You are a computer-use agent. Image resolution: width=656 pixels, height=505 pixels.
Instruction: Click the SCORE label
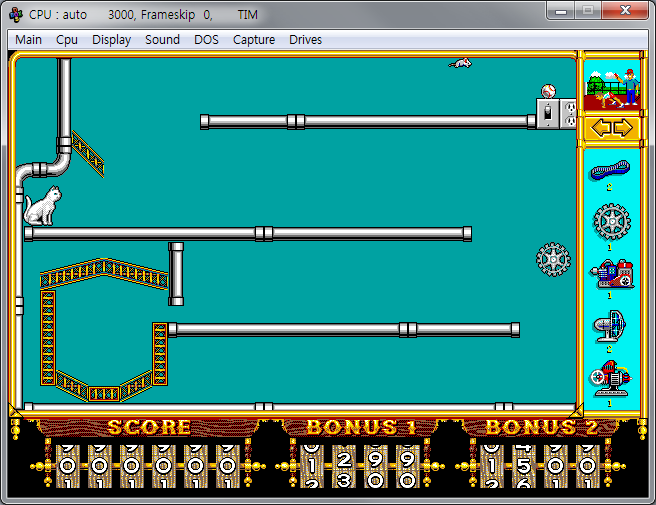[149, 427]
